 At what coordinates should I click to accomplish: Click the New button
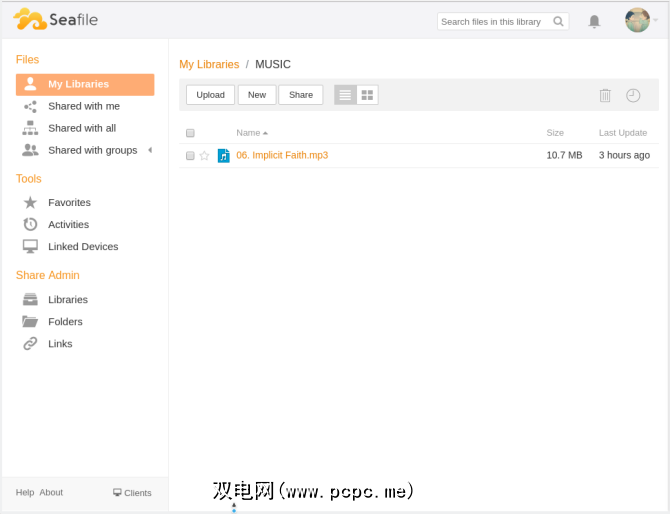pyautogui.click(x=257, y=95)
